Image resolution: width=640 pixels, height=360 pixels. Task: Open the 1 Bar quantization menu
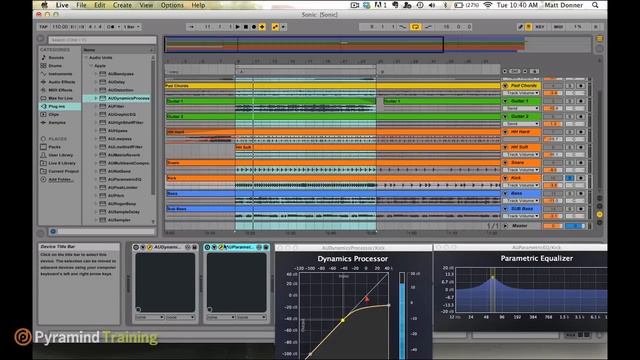[131, 27]
